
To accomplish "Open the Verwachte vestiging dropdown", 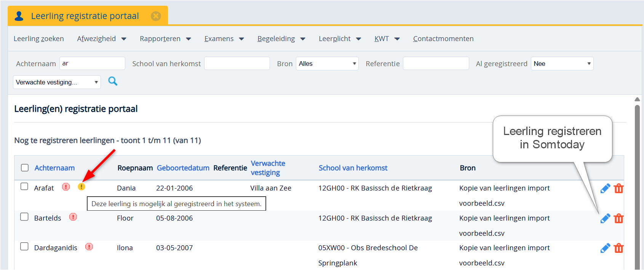I will pyautogui.click(x=57, y=82).
